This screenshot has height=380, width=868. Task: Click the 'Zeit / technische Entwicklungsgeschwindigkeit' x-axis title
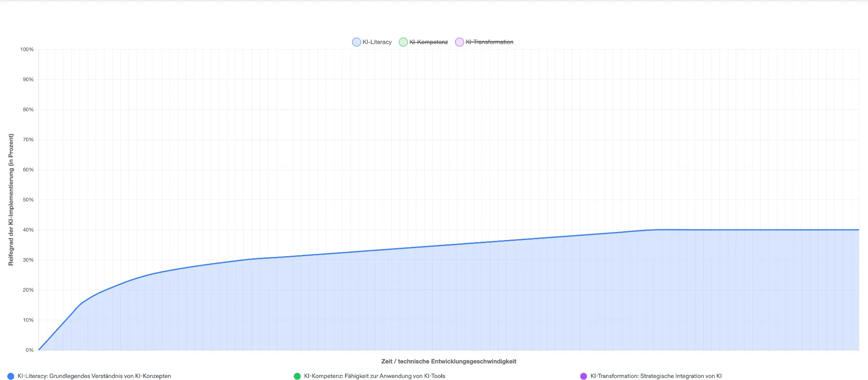pyautogui.click(x=448, y=361)
